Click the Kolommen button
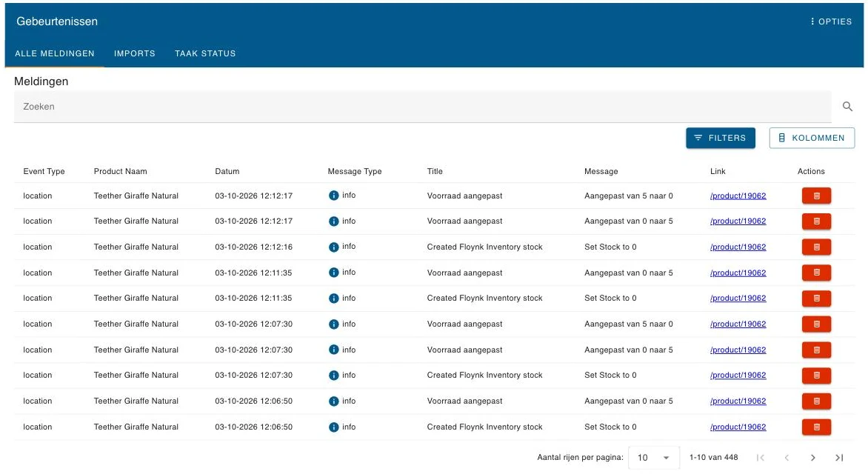The width and height of the screenshot is (868, 474). point(812,138)
